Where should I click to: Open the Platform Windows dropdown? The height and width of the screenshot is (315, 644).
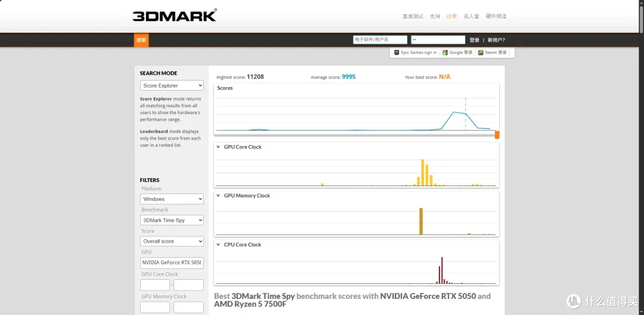click(x=172, y=199)
